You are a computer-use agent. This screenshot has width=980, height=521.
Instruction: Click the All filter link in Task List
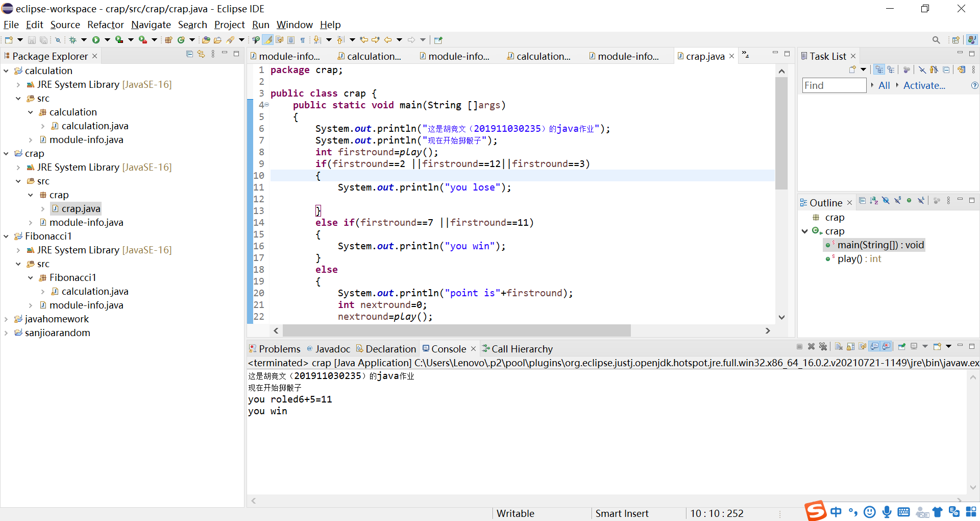pyautogui.click(x=884, y=86)
